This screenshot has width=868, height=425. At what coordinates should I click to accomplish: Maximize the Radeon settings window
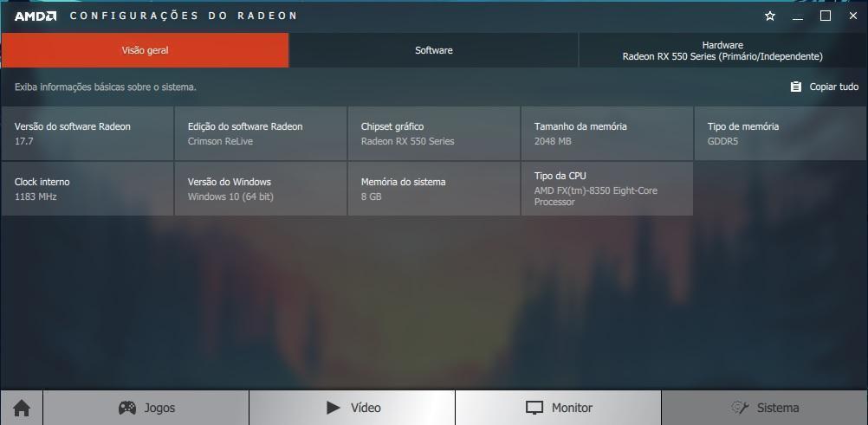click(826, 16)
